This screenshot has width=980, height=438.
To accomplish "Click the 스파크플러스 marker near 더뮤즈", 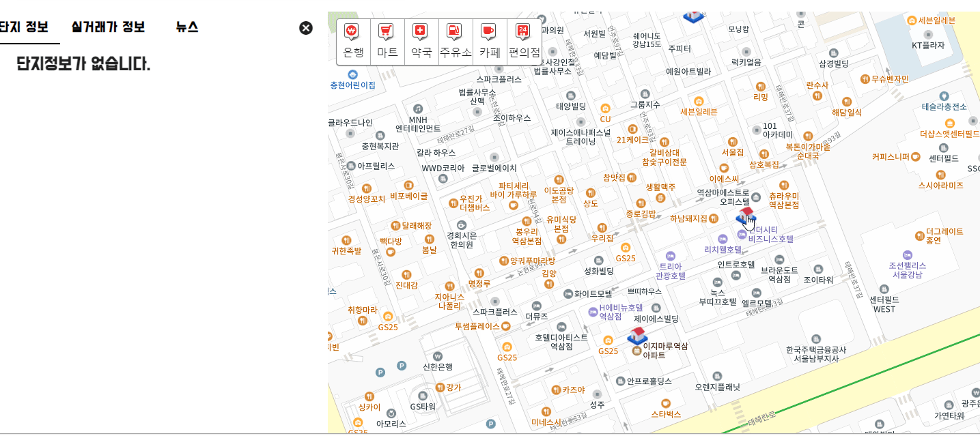I will (x=494, y=300).
